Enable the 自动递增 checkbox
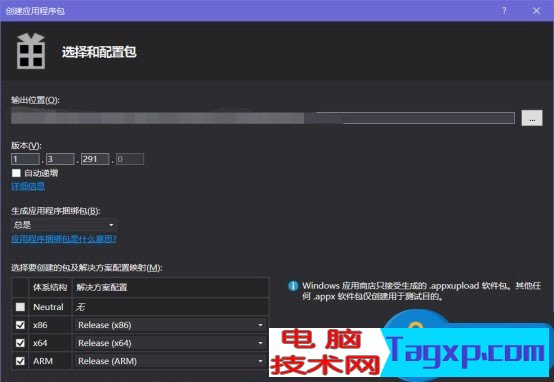Viewport: 554px width, 382px height. pos(16,173)
